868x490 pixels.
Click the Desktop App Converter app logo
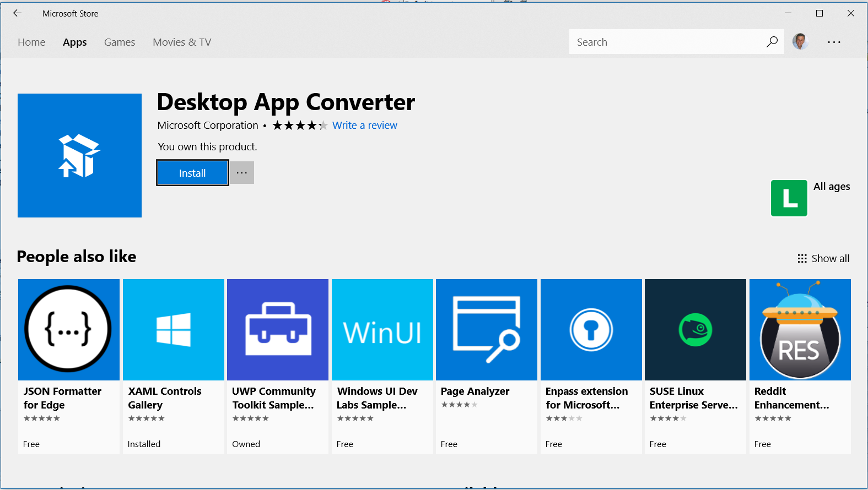[x=79, y=155]
